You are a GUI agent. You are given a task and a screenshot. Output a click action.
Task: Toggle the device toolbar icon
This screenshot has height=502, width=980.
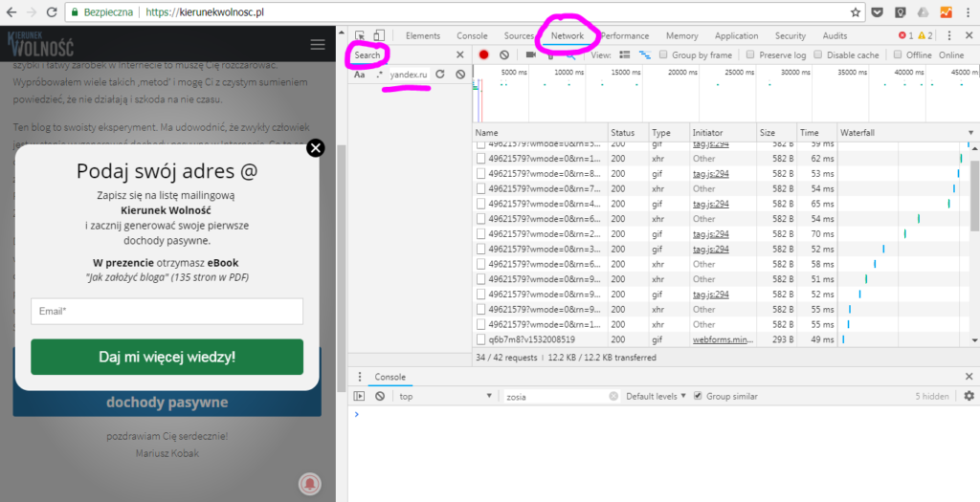(379, 36)
